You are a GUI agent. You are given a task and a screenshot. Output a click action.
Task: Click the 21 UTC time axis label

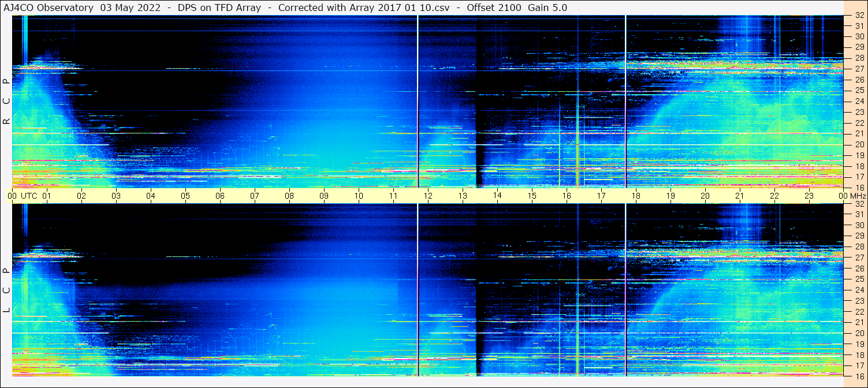(740, 196)
